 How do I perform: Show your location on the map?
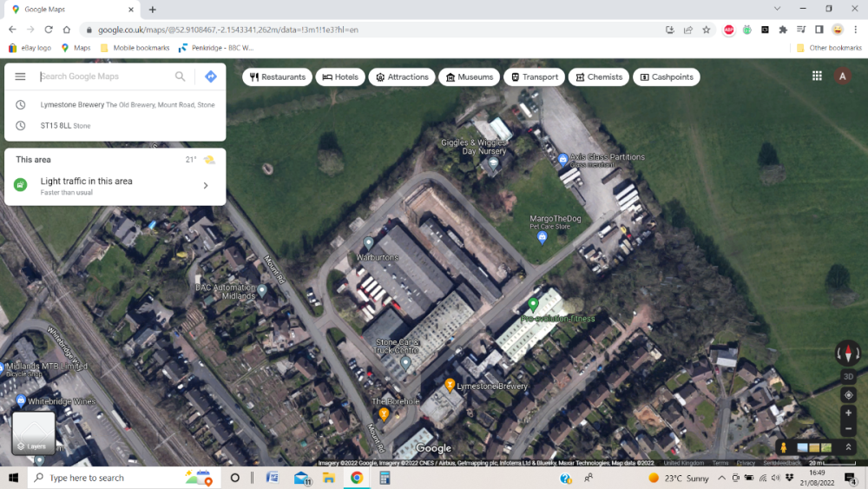tap(848, 395)
